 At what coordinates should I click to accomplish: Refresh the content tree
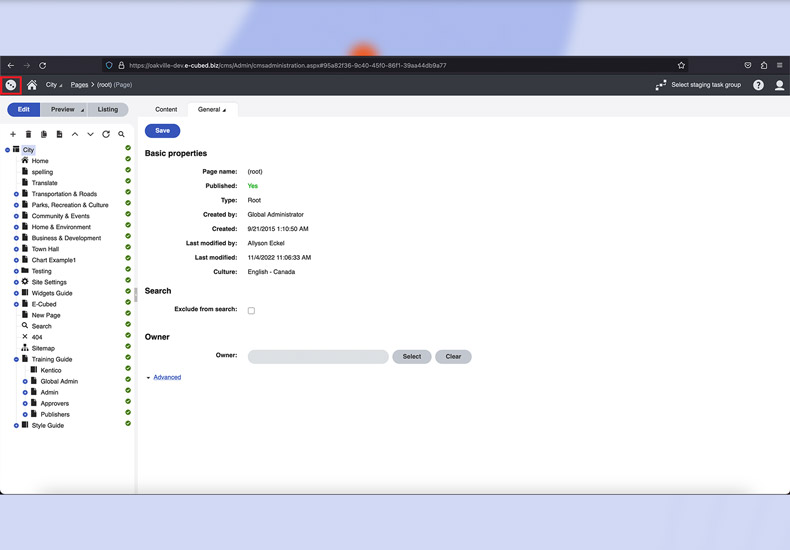click(106, 134)
